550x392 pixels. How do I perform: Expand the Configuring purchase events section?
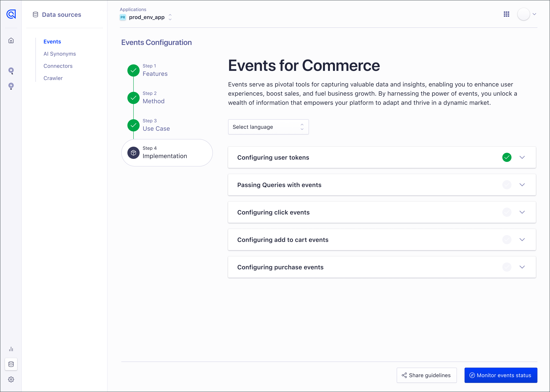[522, 267]
